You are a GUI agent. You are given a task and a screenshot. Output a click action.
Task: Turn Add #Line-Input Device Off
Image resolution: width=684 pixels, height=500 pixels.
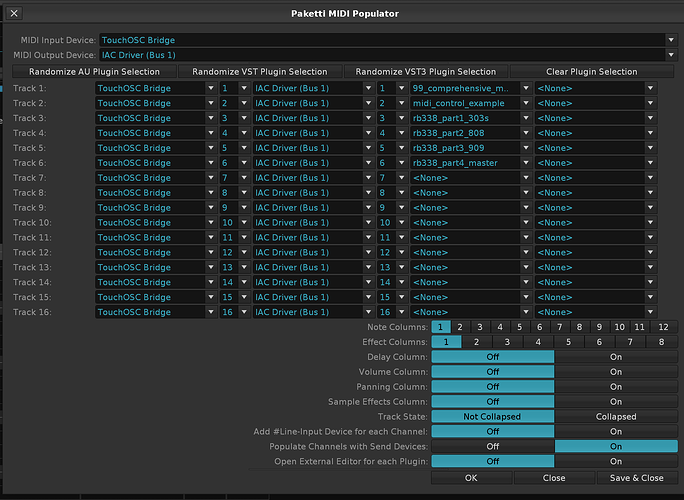click(x=493, y=432)
